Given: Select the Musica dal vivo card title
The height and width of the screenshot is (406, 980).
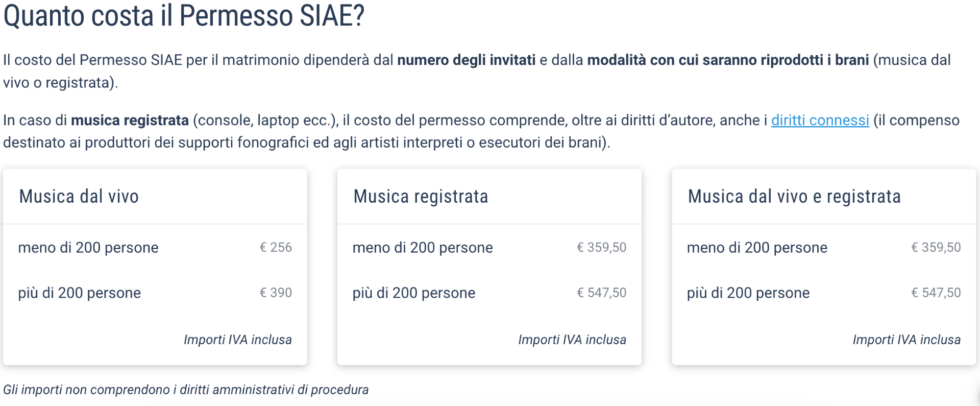Looking at the screenshot, I should 79,197.
